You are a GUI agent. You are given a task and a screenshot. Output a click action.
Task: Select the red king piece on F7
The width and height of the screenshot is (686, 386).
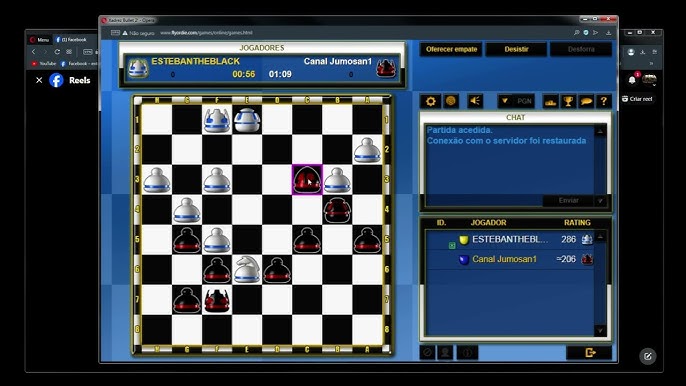tap(217, 299)
